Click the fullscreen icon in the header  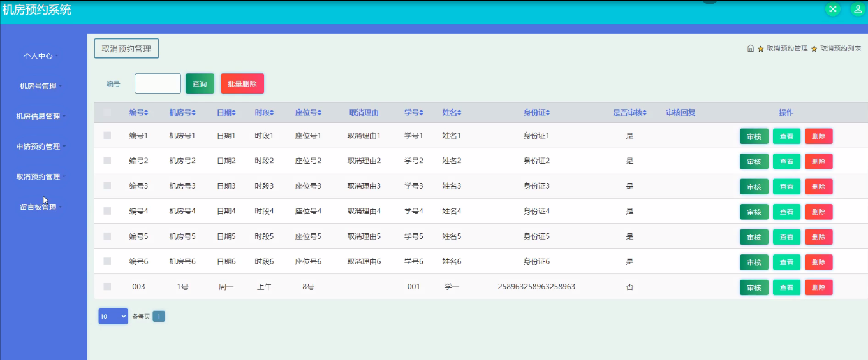pos(832,9)
